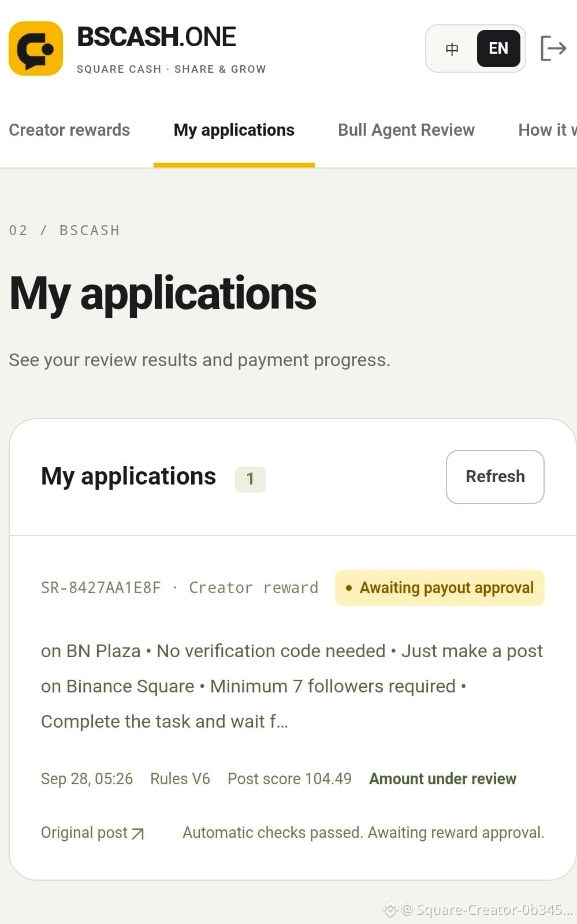Select the My applications tab
The height and width of the screenshot is (924, 577).
click(234, 130)
